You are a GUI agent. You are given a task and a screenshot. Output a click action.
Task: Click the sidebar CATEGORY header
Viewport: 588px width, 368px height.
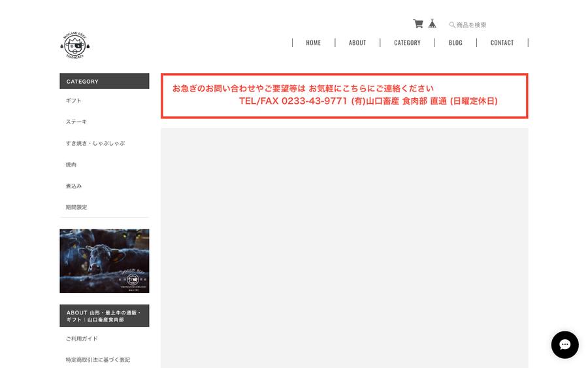pyautogui.click(x=105, y=81)
